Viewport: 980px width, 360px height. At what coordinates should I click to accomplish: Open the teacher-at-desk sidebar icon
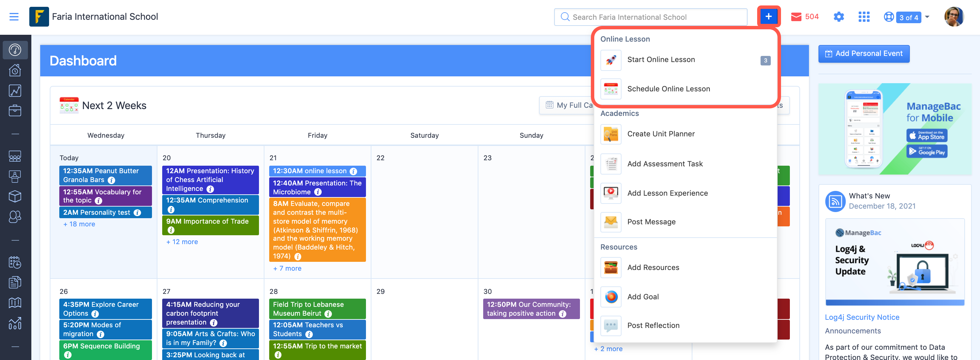[x=15, y=176]
